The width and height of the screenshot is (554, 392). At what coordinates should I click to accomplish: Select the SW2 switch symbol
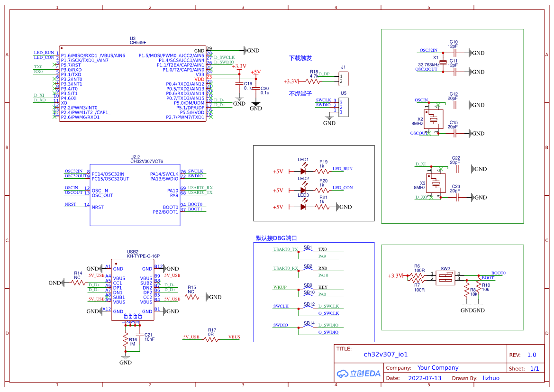445,276
